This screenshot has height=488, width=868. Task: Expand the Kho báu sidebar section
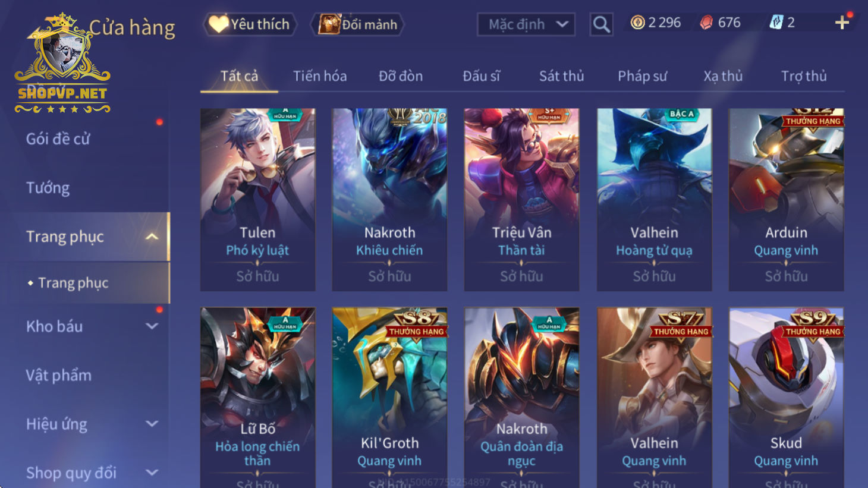(x=152, y=326)
